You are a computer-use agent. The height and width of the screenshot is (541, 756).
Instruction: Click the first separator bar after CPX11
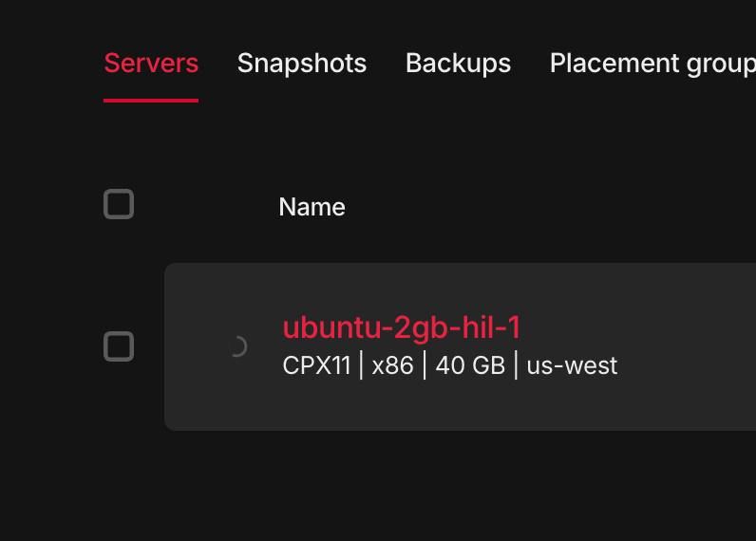[362, 365]
